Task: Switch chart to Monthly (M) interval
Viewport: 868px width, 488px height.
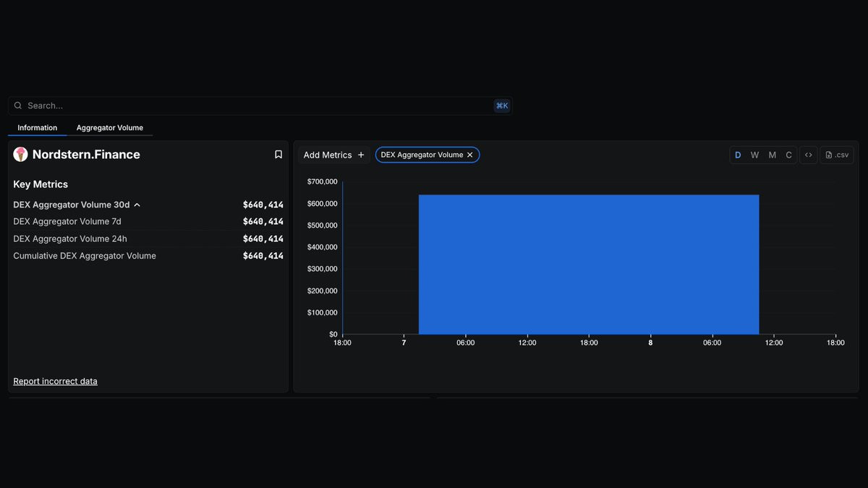Action: pos(772,155)
